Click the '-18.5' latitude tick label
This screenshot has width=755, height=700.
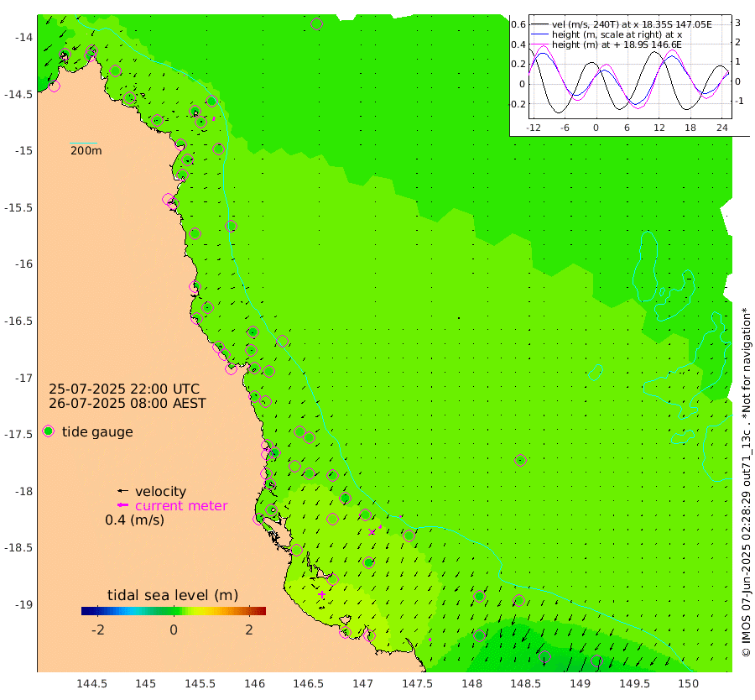click(x=18, y=548)
